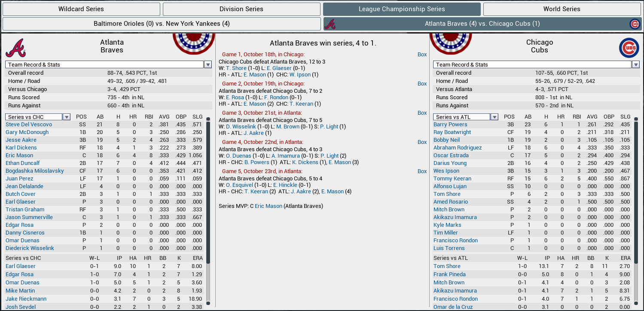
Task: Click D. Wisselink winning pitcher in Game 3
Action: 241,127
